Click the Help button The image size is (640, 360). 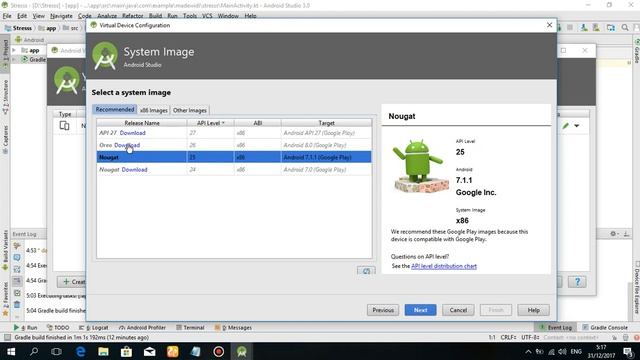coord(533,310)
